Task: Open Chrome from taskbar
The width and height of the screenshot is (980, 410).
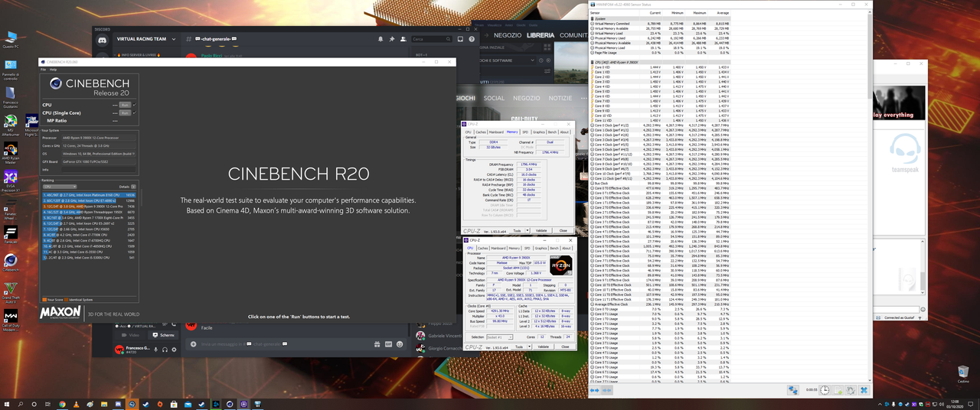Action: 62,404
